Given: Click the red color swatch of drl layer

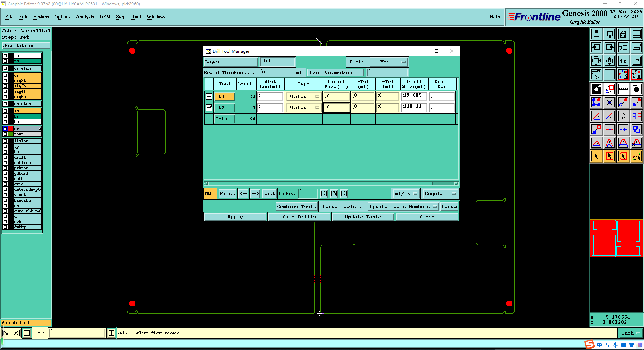Looking at the screenshot, I should [11, 129].
